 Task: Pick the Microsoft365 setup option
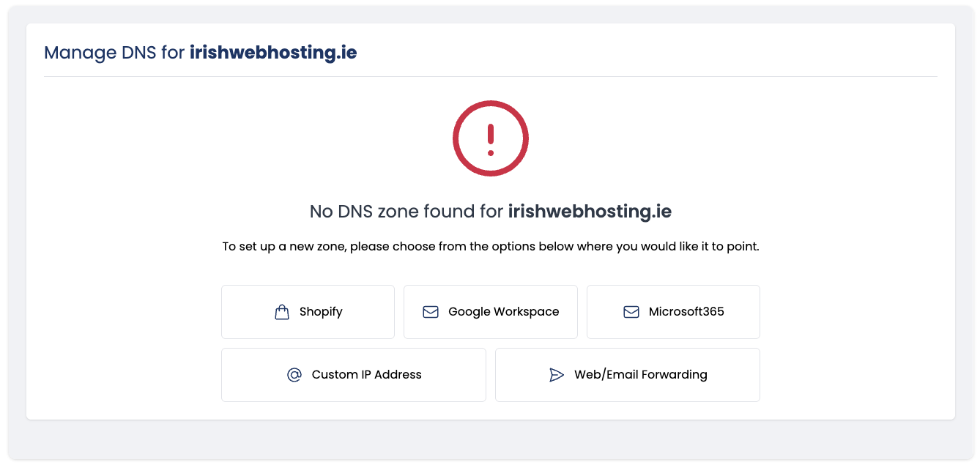pos(673,312)
